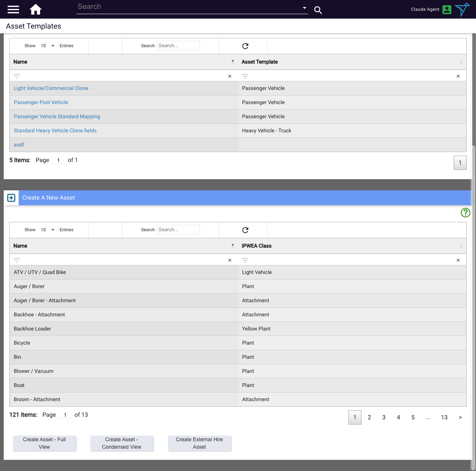This screenshot has width=476, height=471.
Task: Collapse the Create A New Asset section icon
Action: coord(11,198)
